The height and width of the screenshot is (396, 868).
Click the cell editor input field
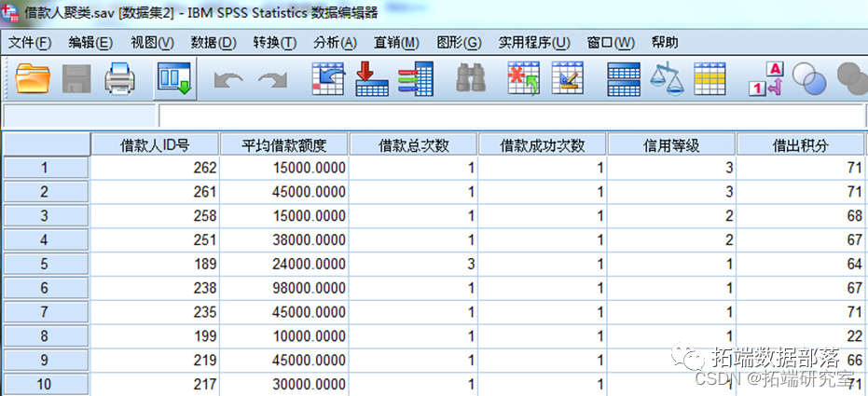click(x=511, y=115)
